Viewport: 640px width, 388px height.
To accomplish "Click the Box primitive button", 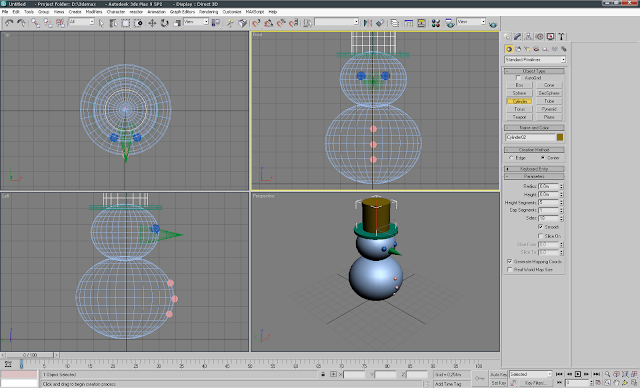I will click(x=519, y=85).
